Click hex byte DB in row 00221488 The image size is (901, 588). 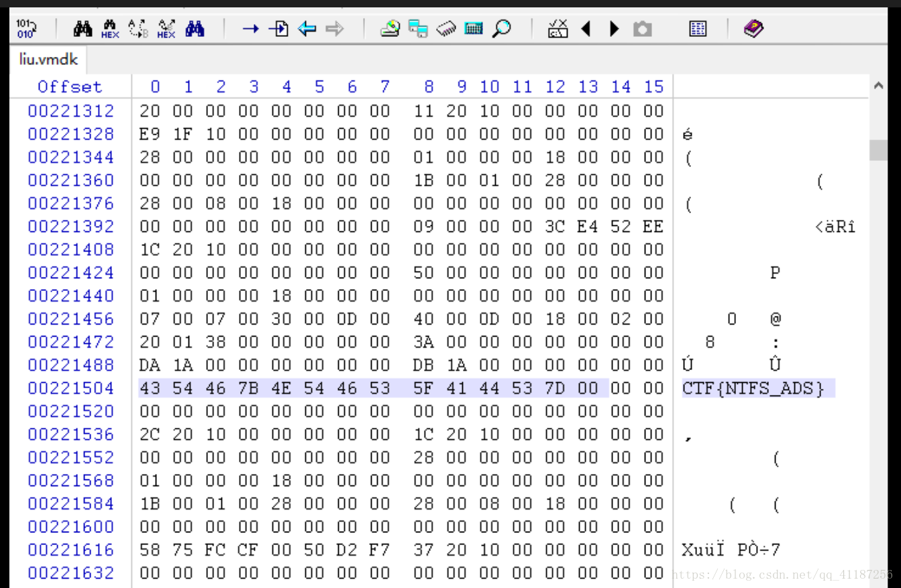(x=423, y=365)
